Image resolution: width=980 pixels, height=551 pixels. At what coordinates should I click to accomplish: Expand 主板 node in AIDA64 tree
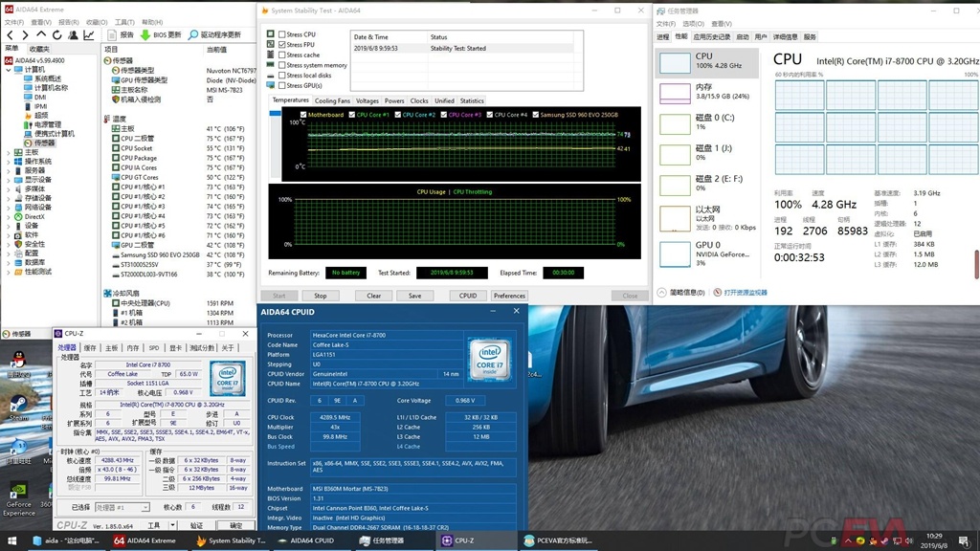pos(9,152)
